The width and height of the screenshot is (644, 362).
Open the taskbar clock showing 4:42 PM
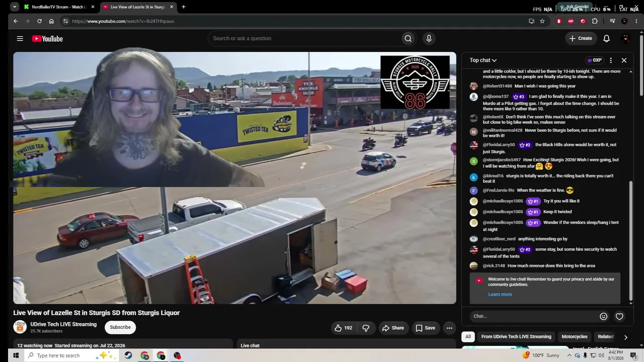pyautogui.click(x=616, y=355)
